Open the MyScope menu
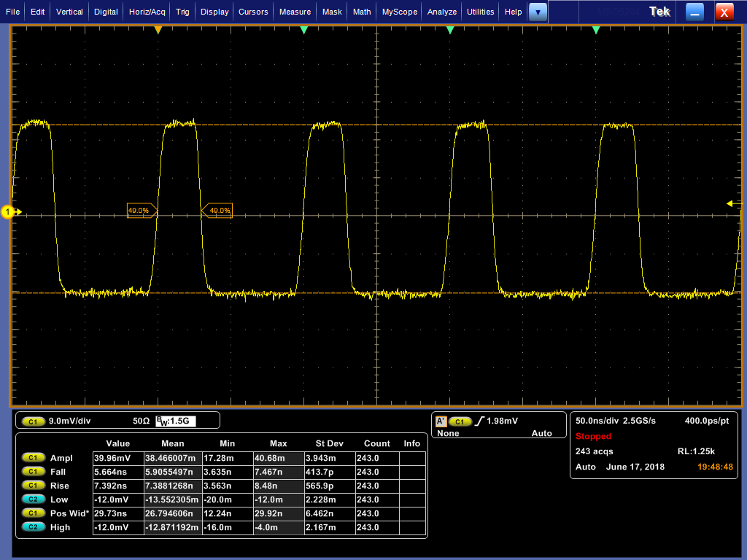747x560 pixels. (x=400, y=12)
